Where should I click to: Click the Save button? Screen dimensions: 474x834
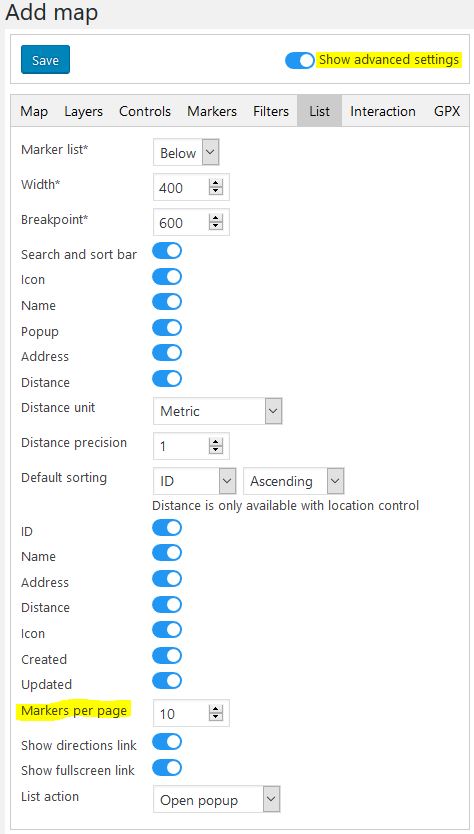click(x=45, y=60)
